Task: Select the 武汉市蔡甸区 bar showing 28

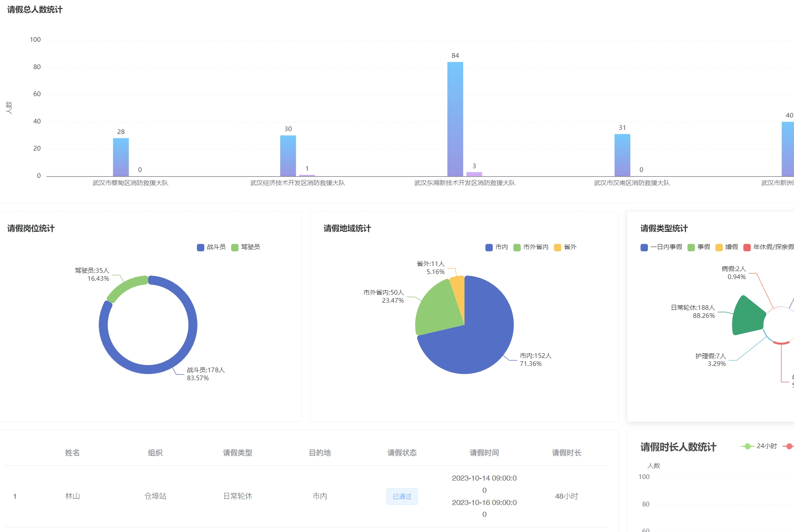Action: (121, 157)
